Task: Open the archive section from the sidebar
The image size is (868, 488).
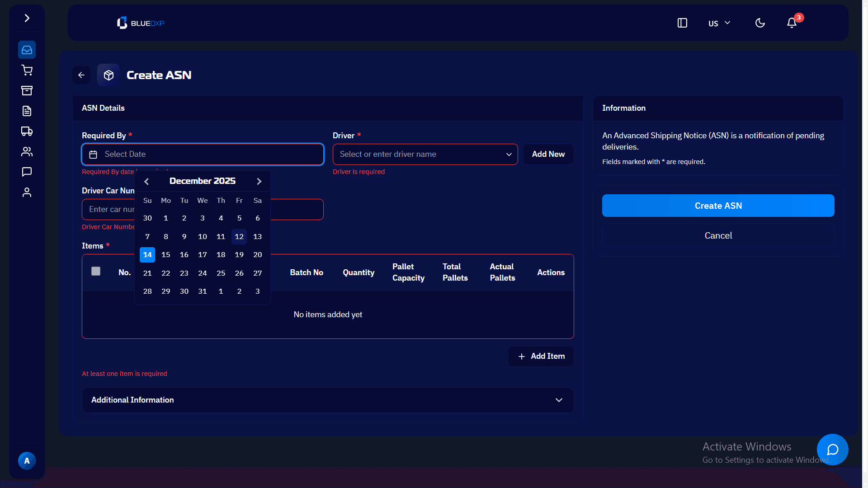Action: 27,90
